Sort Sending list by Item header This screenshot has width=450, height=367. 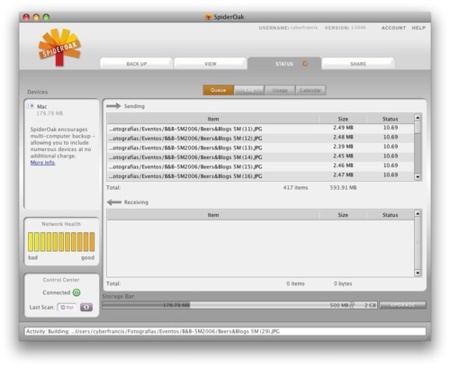pos(213,119)
